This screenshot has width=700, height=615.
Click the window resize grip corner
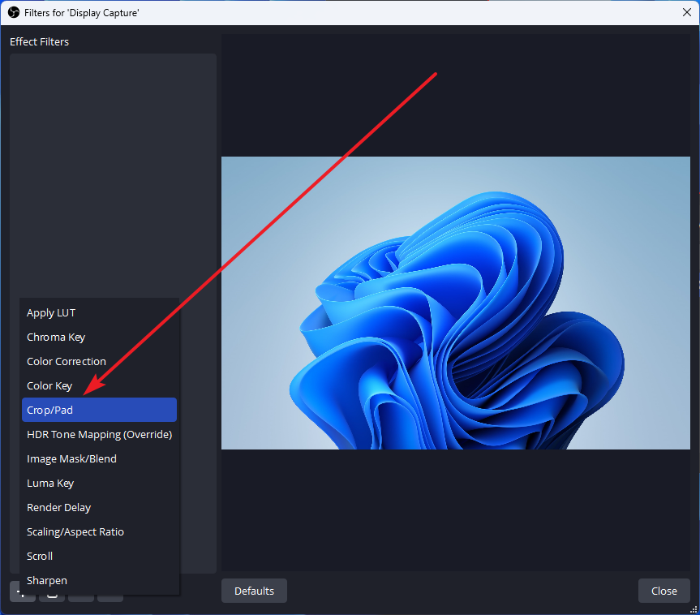(694, 609)
